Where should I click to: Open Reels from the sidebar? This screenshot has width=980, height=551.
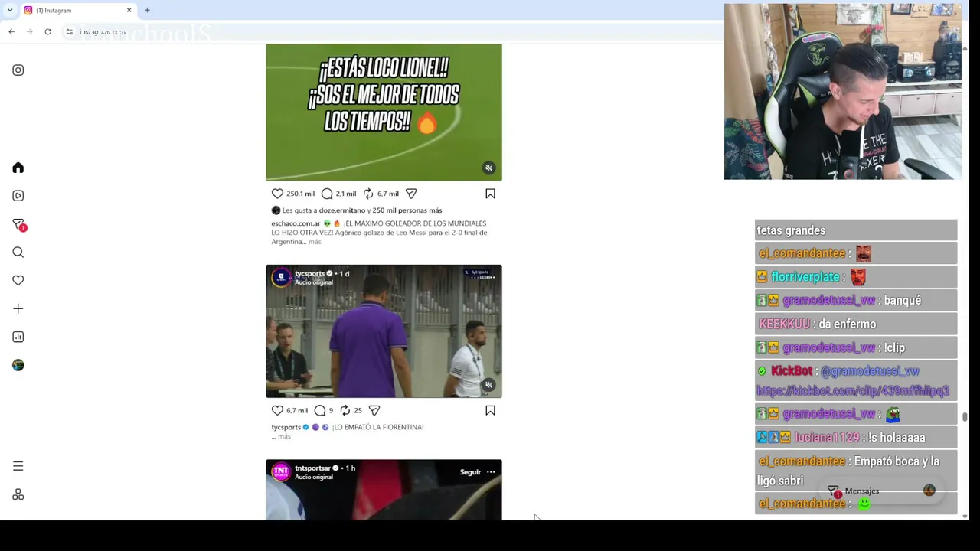pos(18,196)
